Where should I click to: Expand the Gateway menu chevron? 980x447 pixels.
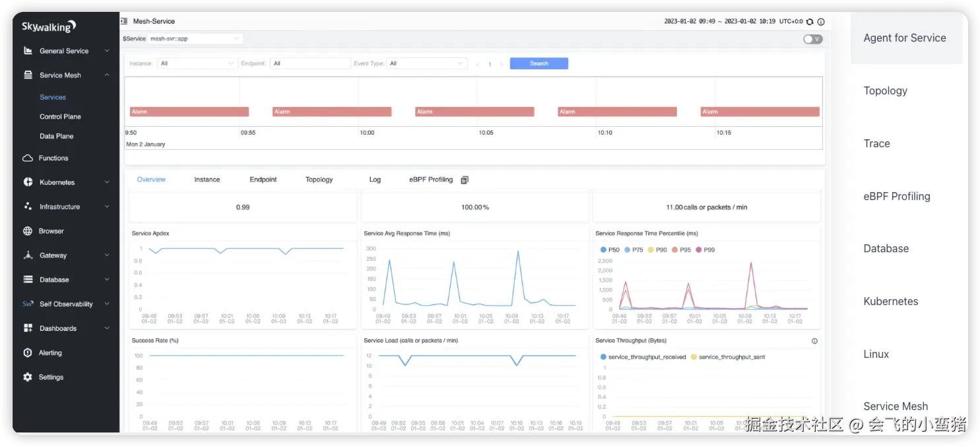pos(107,256)
